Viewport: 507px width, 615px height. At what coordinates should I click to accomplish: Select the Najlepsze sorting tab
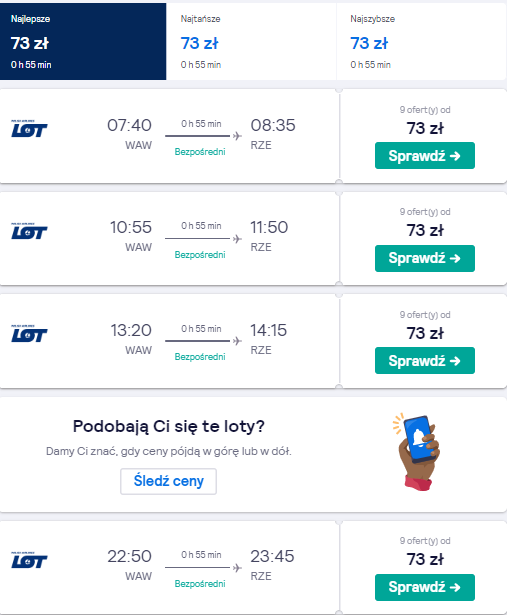coord(83,41)
